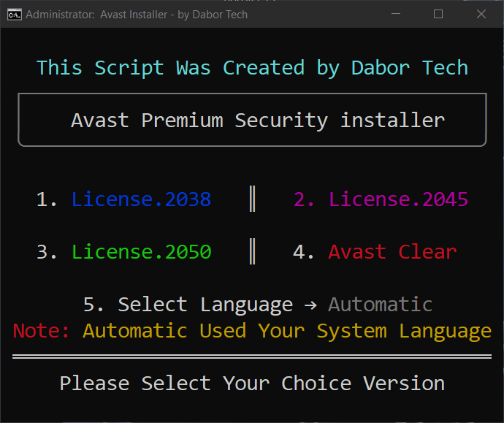504x423 pixels.
Task: Click the 'This Script Was Created by Dabor Tech' header
Action: click(252, 68)
